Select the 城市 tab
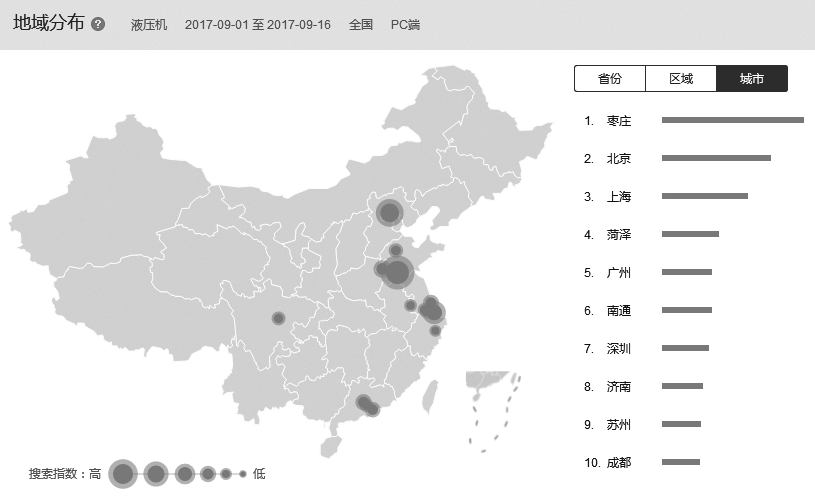 click(x=752, y=79)
